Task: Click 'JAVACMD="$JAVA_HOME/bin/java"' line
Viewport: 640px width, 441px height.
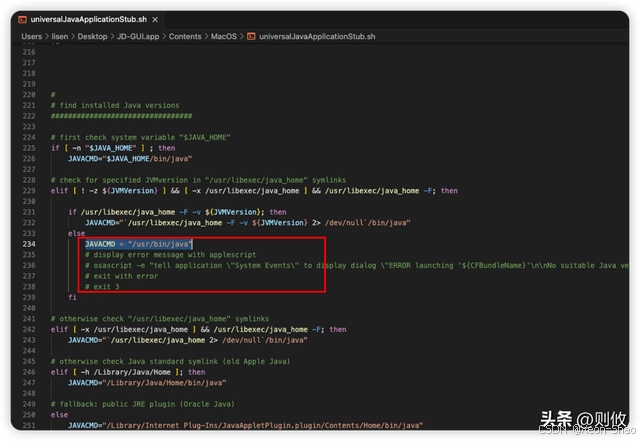Action: point(130,158)
